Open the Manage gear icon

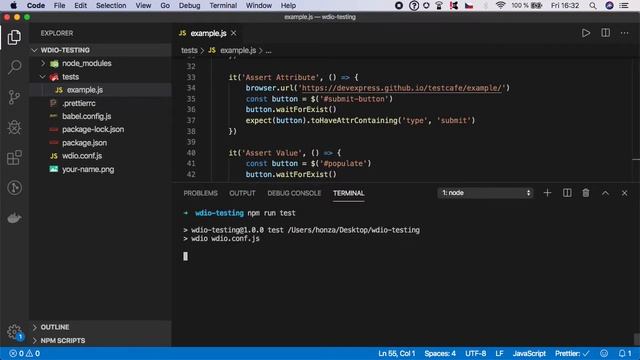click(14, 331)
